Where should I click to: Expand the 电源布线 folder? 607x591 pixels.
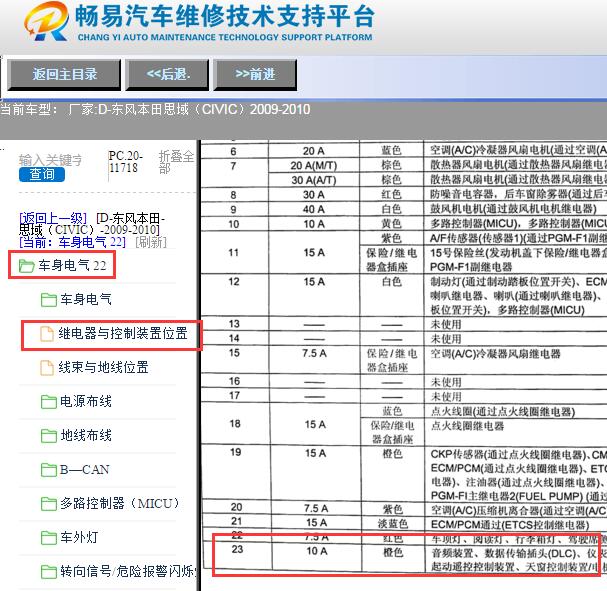click(86, 401)
